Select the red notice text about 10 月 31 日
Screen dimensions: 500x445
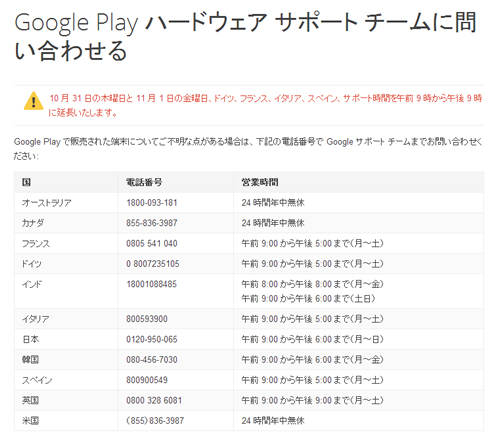266,105
